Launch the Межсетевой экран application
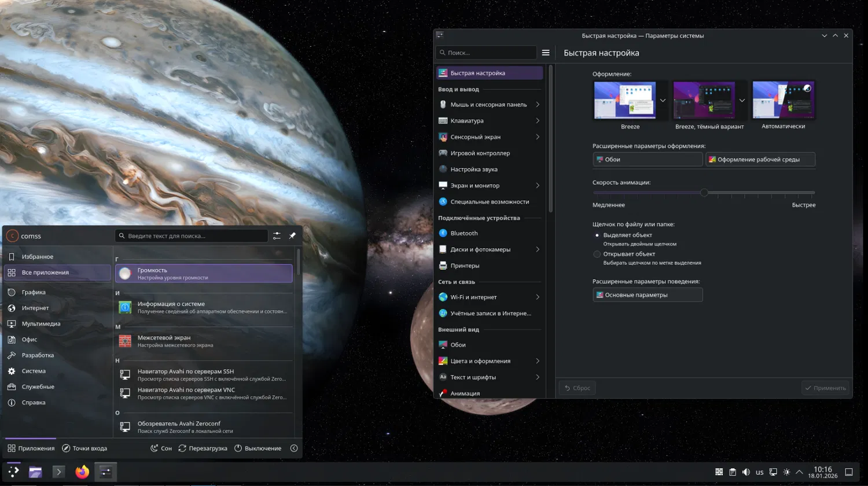This screenshot has height=486, width=868. pos(204,341)
